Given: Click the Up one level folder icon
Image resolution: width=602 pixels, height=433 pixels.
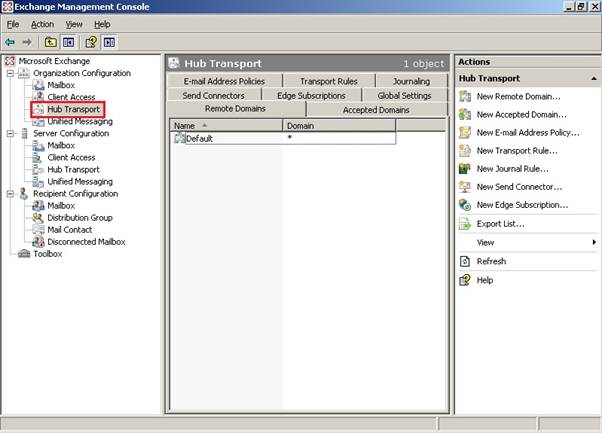Looking at the screenshot, I should coord(51,42).
